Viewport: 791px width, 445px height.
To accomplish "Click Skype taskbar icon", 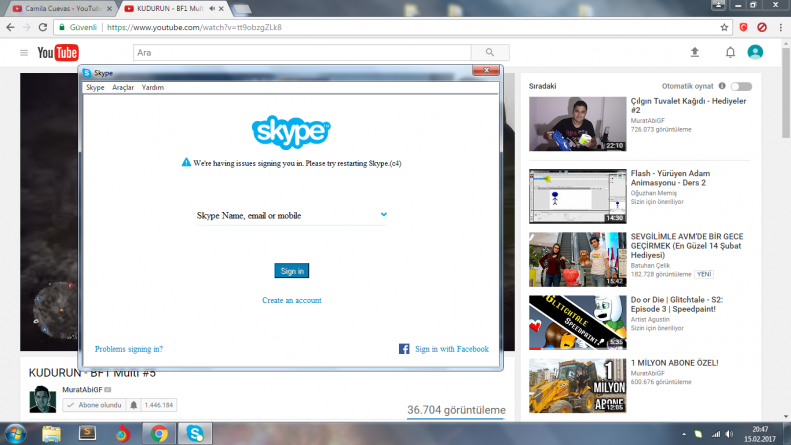I will click(195, 433).
